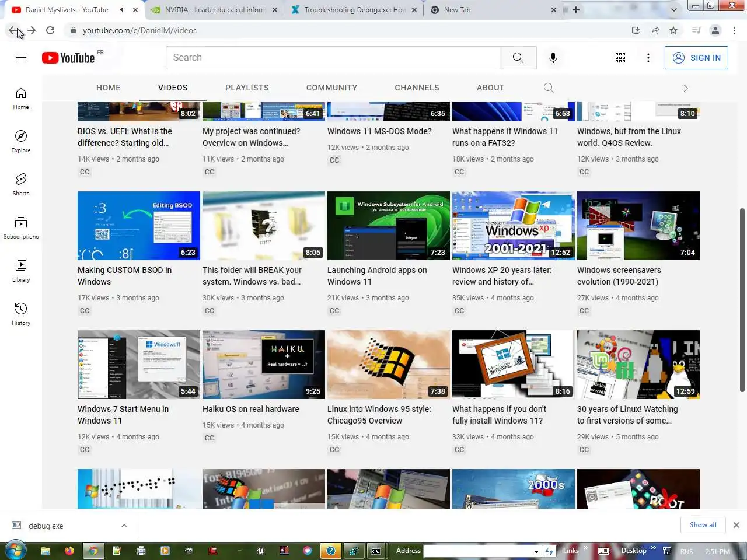Screen dimensions: 747x560
Task: Open the Windows Start orb
Action: coord(15,550)
